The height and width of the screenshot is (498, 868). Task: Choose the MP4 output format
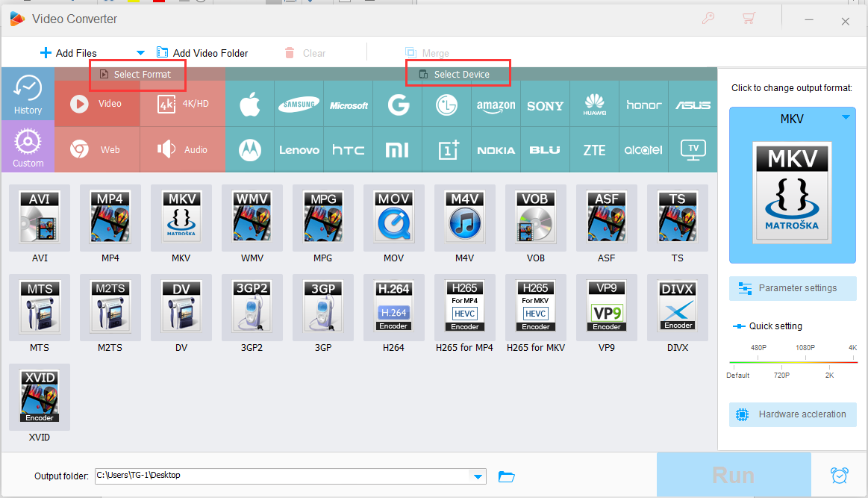pyautogui.click(x=110, y=218)
